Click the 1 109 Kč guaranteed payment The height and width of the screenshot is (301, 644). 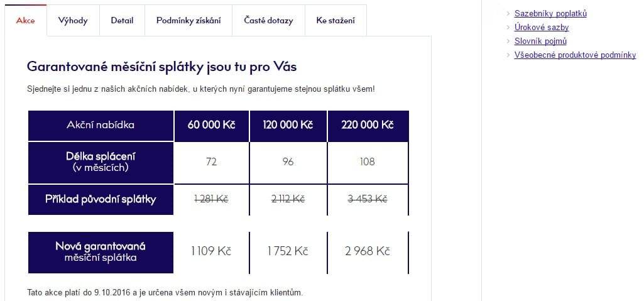coord(211,251)
